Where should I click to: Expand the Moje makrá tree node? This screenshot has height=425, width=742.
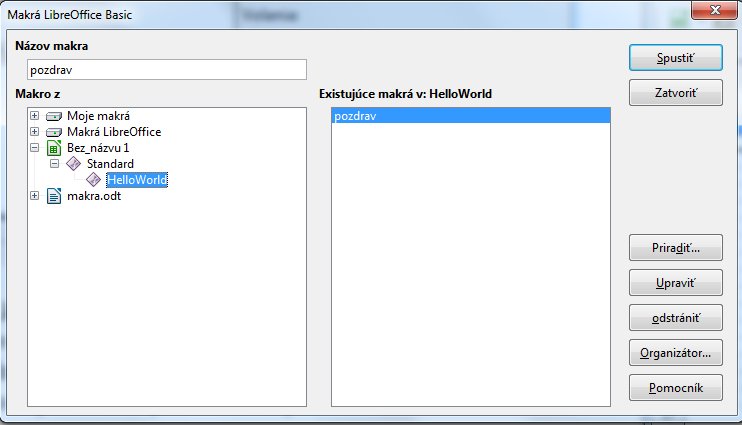click(x=35, y=115)
